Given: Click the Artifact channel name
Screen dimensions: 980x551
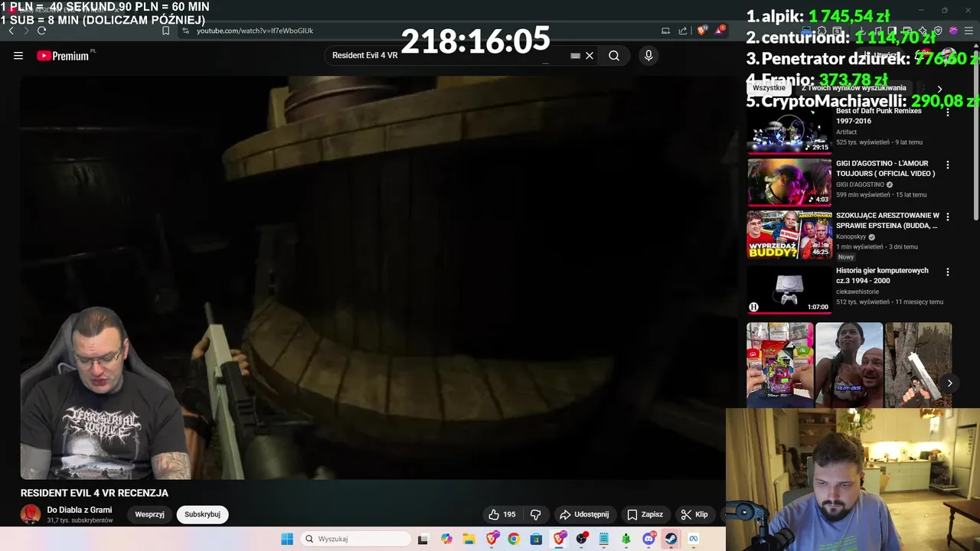Looking at the screenshot, I should click(x=846, y=132).
